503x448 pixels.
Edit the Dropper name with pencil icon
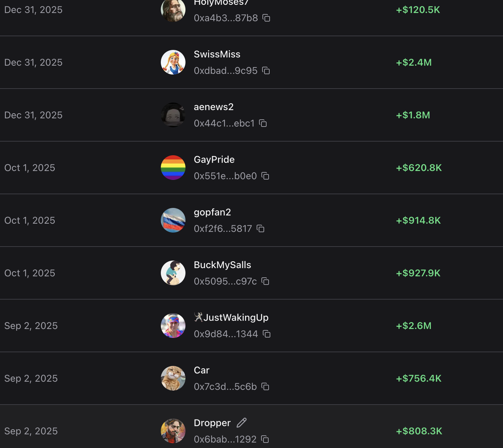click(242, 423)
